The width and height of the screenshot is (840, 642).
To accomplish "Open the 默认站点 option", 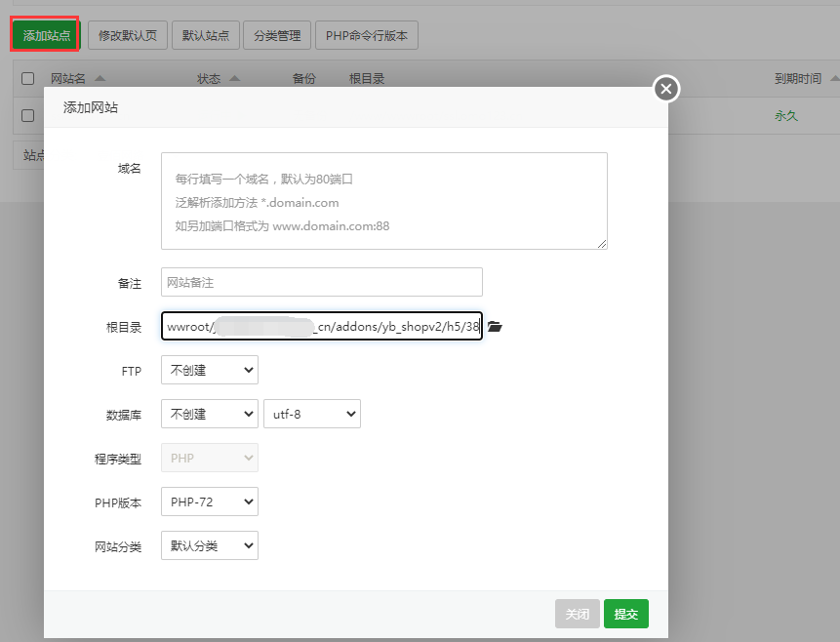I will pyautogui.click(x=205, y=35).
